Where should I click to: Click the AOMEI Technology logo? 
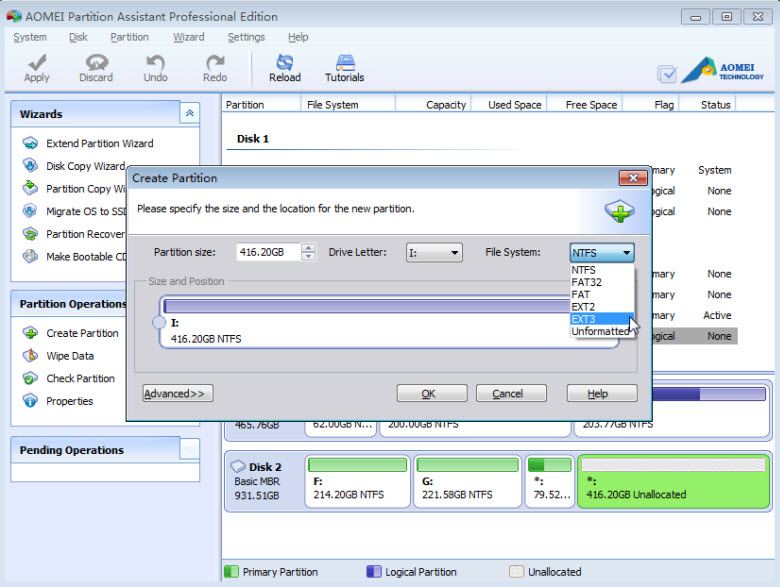pyautogui.click(x=722, y=70)
